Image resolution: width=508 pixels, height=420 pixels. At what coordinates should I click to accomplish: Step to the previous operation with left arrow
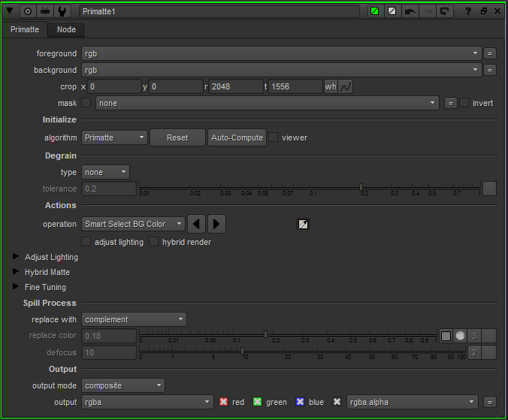(196, 224)
